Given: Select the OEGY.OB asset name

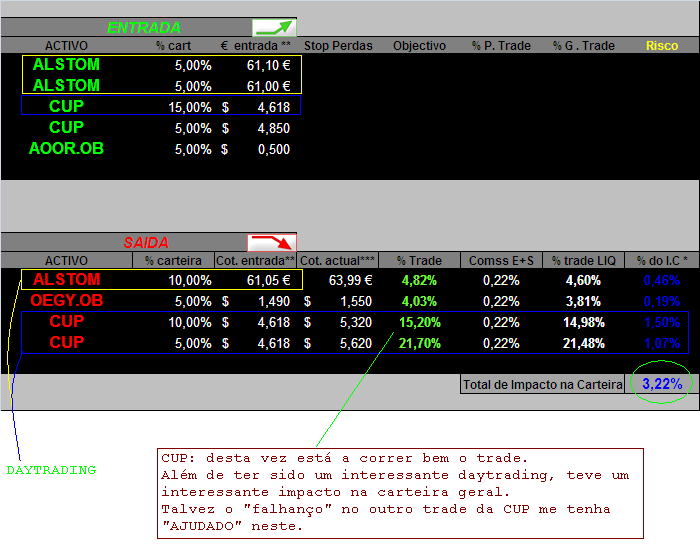Looking at the screenshot, I should pyautogui.click(x=67, y=300).
